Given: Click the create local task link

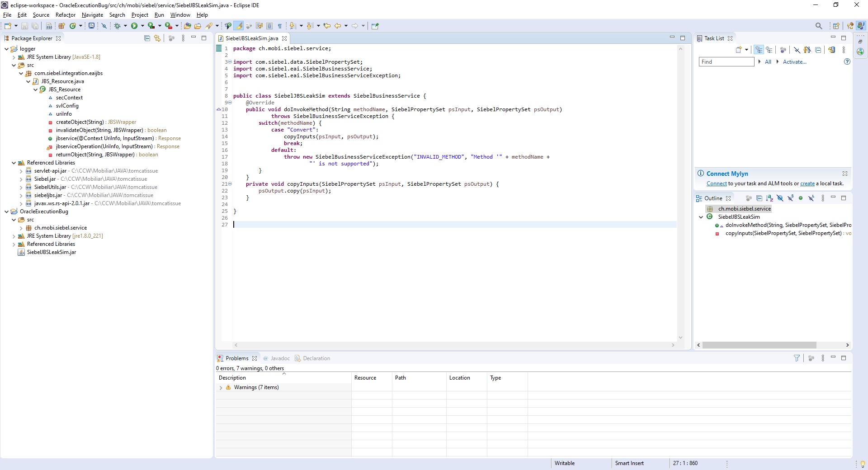Looking at the screenshot, I should pos(807,183).
